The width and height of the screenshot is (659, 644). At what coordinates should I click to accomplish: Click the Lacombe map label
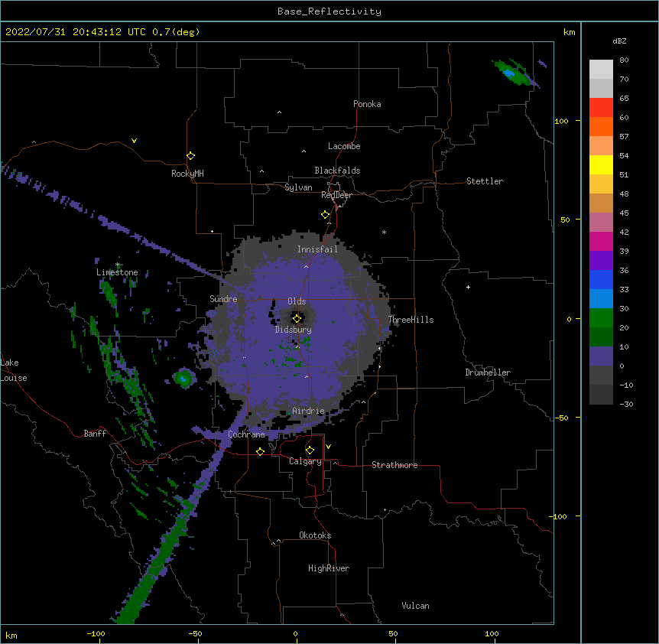pyautogui.click(x=344, y=146)
